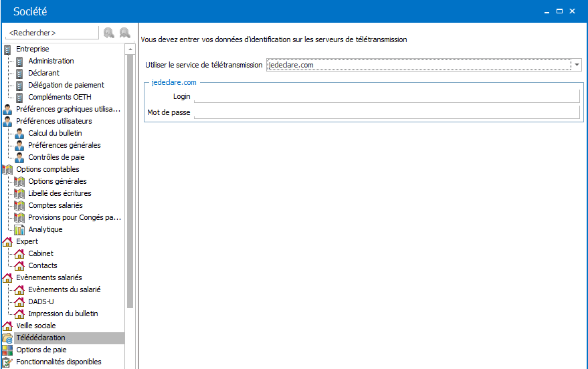Screen dimensions: 588x369
Task: Open Préférences graphiques utilisateurs item
Action: tap(68, 109)
